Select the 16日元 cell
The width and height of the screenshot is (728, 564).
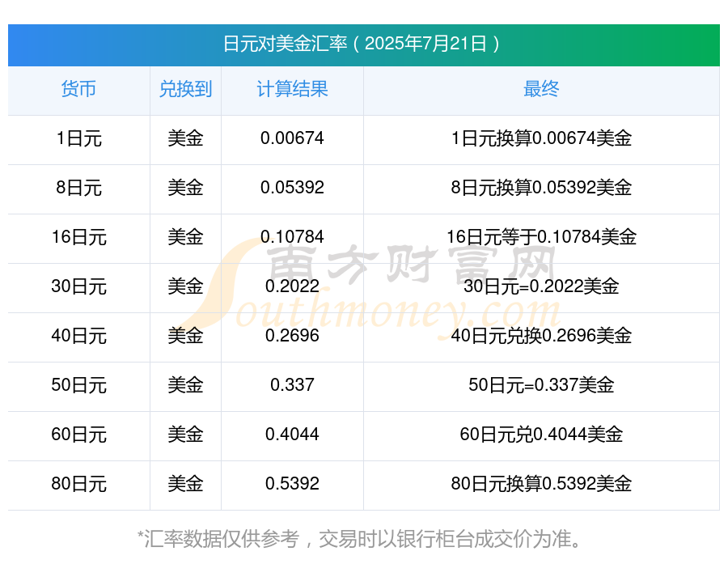click(x=78, y=237)
